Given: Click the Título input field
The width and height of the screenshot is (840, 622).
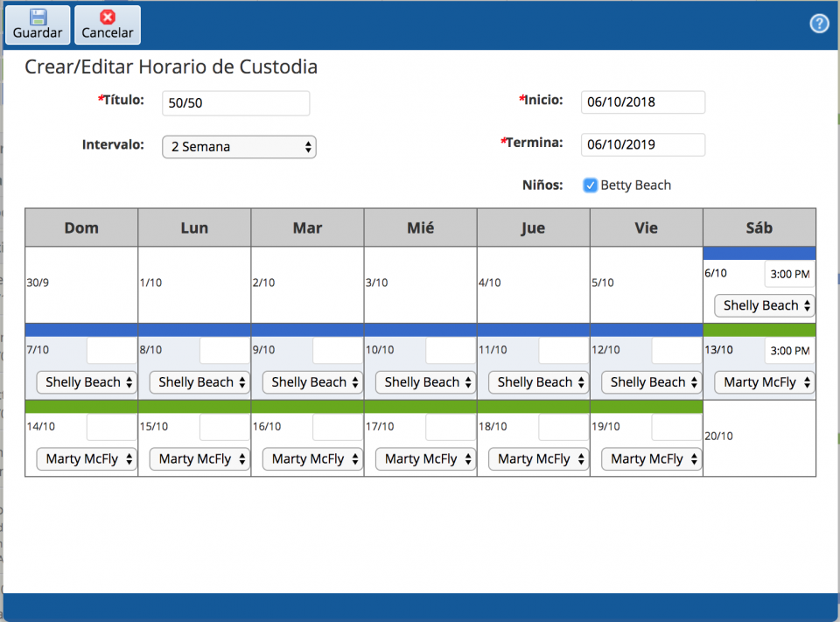Looking at the screenshot, I should point(235,103).
